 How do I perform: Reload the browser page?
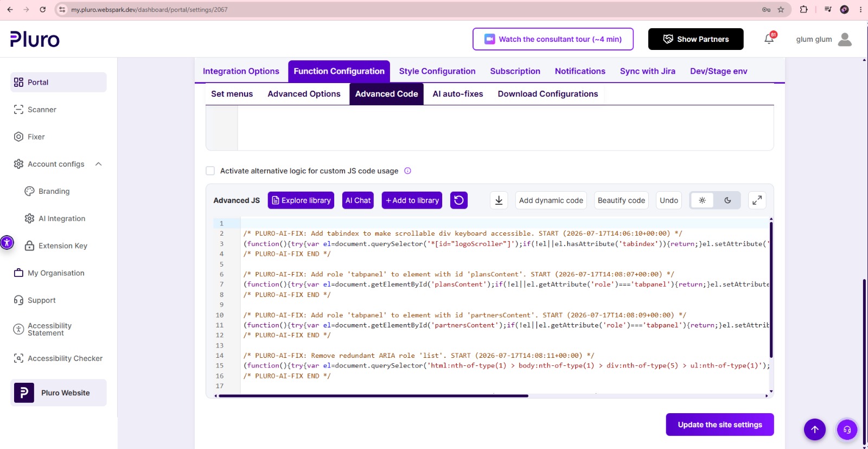click(x=43, y=10)
